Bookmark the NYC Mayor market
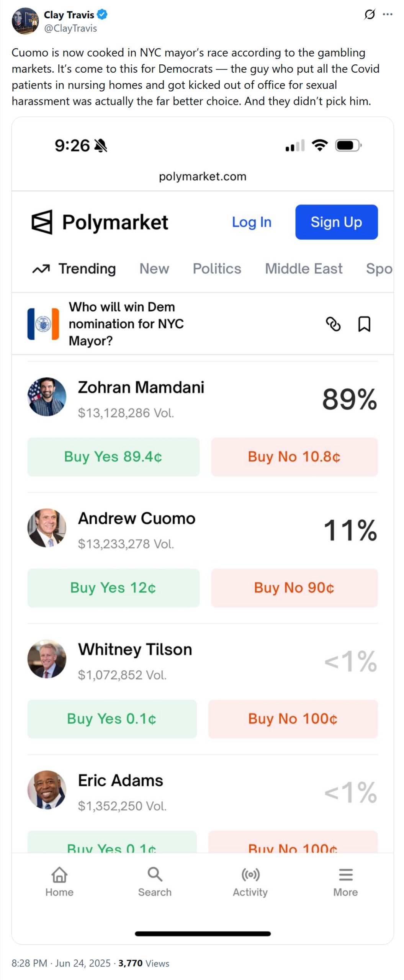Image resolution: width=404 pixels, height=980 pixels. [x=364, y=323]
